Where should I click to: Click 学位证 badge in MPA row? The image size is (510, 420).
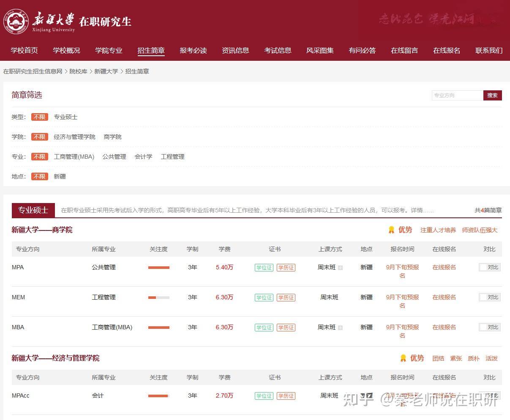pyautogui.click(x=264, y=268)
